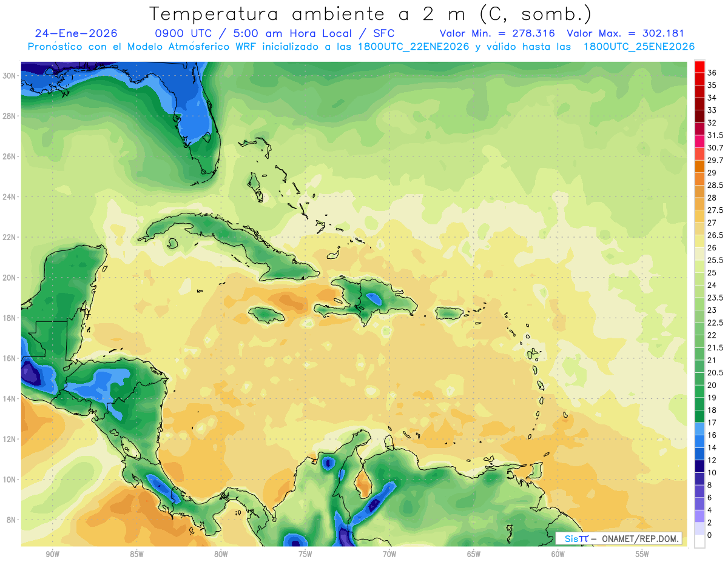Click legend value '29.7'
This screenshot has height=562, width=728.
[715, 160]
